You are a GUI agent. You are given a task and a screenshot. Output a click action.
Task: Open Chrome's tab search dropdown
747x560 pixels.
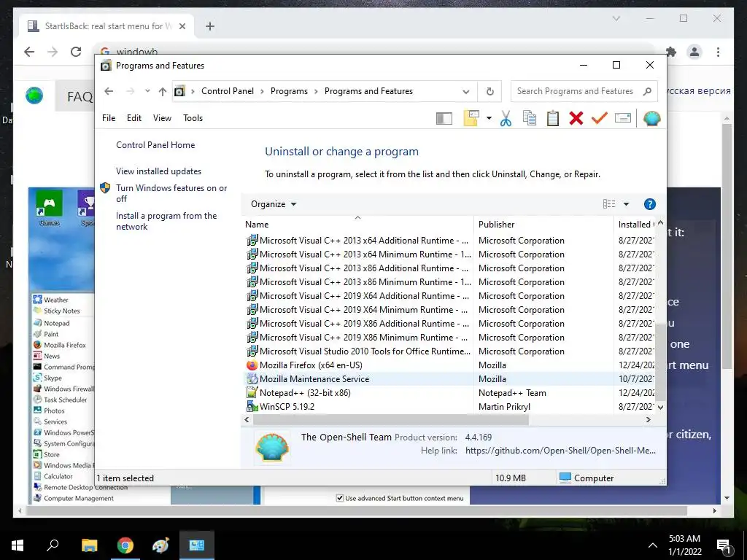tap(616, 18)
